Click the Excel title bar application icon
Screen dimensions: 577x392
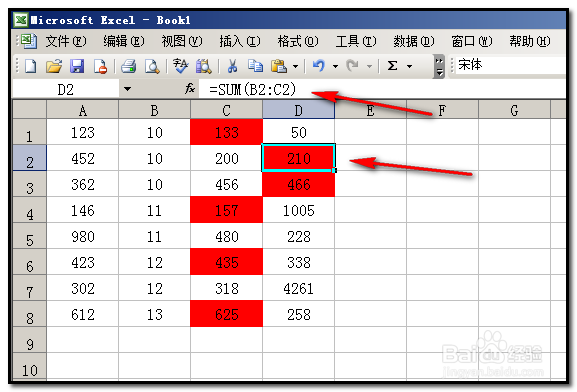pyautogui.click(x=21, y=20)
